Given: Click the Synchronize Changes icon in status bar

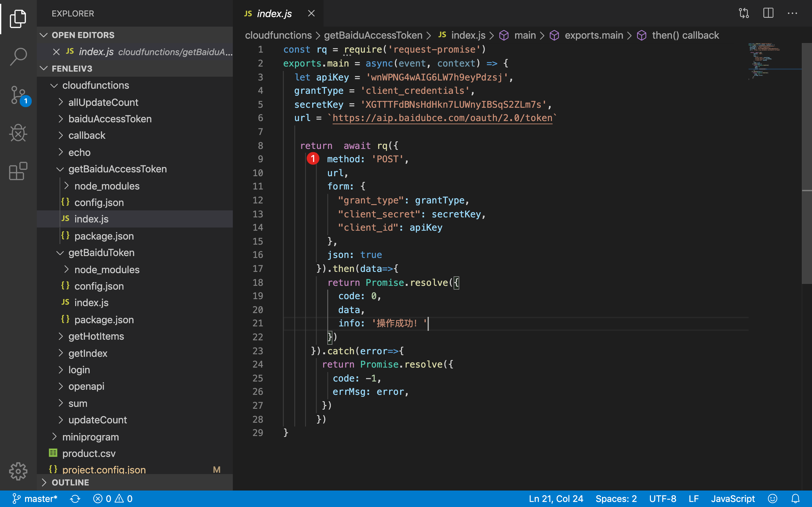Looking at the screenshot, I should pos(75,499).
